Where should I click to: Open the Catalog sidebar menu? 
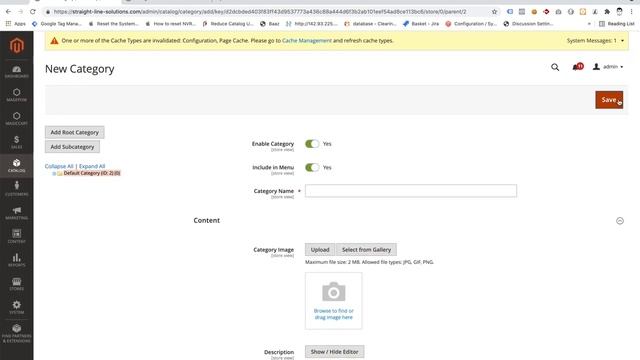pos(17,165)
